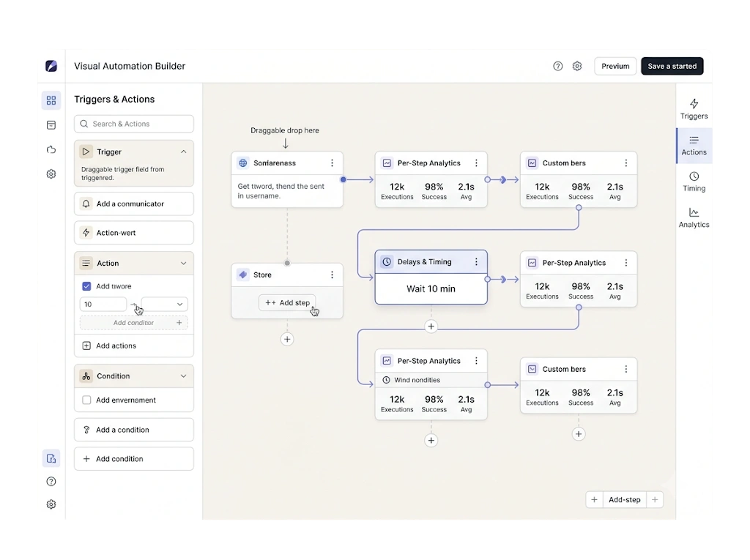Click plus circle below the Store card
This screenshot has height=560, width=750.
pyautogui.click(x=287, y=340)
